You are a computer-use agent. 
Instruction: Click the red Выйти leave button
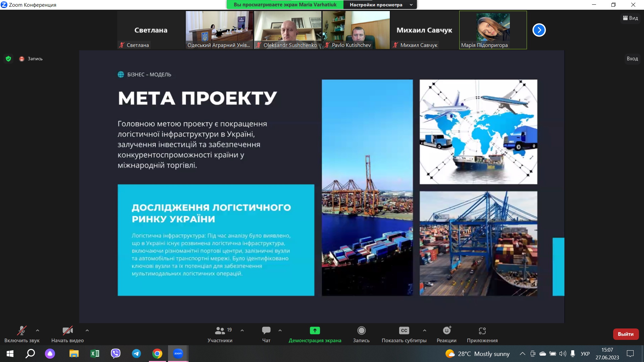point(626,334)
